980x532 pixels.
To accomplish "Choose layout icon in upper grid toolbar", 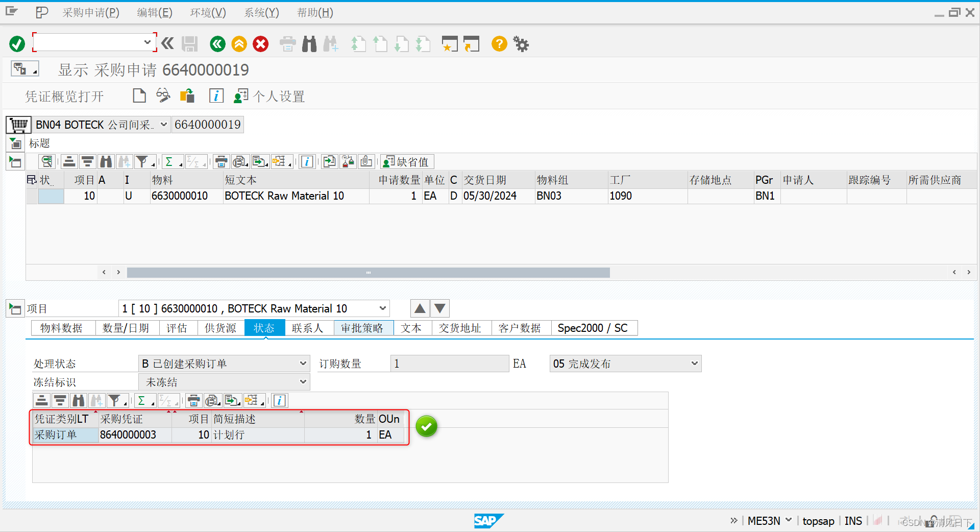I will [x=281, y=162].
